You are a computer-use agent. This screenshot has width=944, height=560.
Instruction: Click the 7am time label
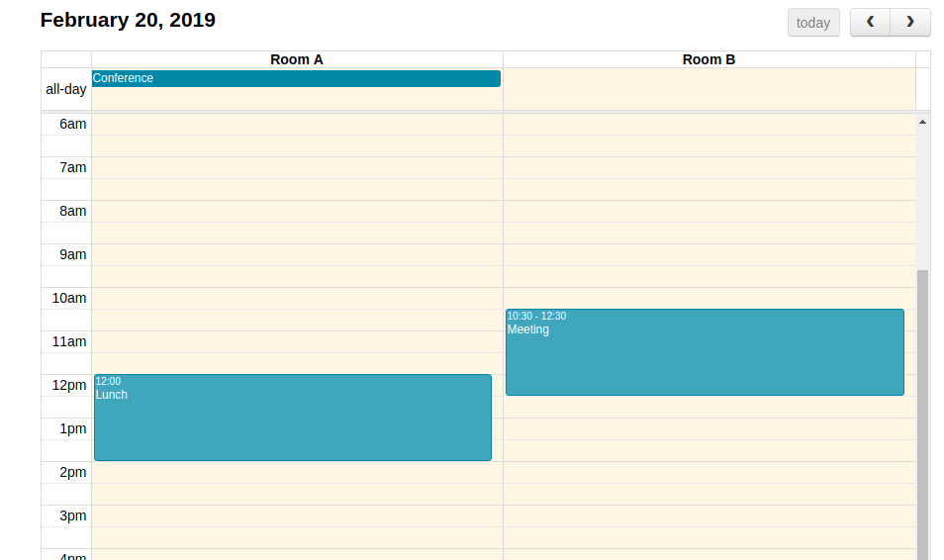point(73,167)
